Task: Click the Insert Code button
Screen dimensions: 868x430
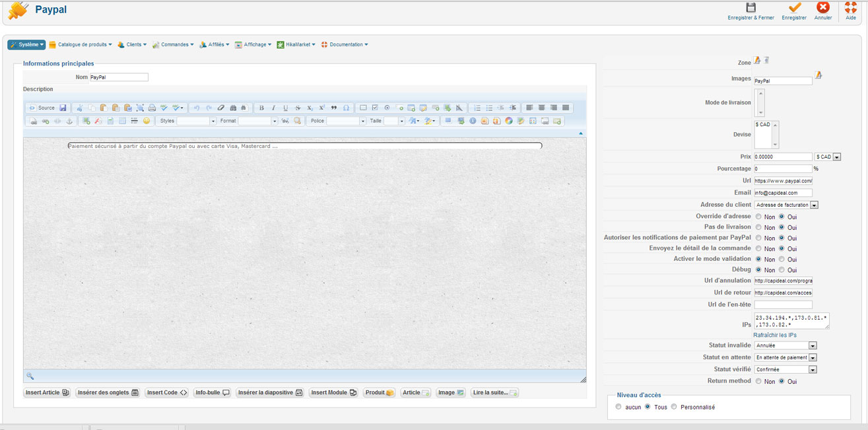Action: [x=167, y=392]
